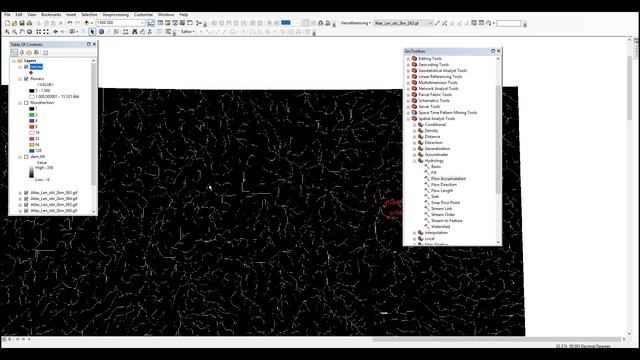Toggle visibility of the selected top layer
640x360 pixels.
tap(26, 67)
